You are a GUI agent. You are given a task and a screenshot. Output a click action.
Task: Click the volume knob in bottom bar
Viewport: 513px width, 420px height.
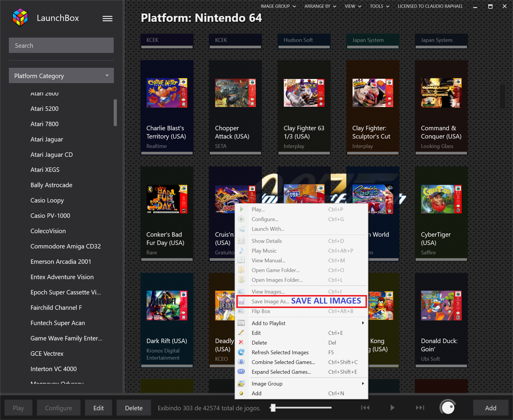click(448, 407)
